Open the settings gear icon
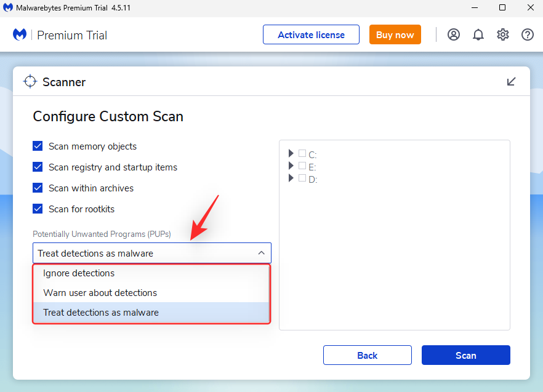Viewport: 543px width, 392px height. 503,34
